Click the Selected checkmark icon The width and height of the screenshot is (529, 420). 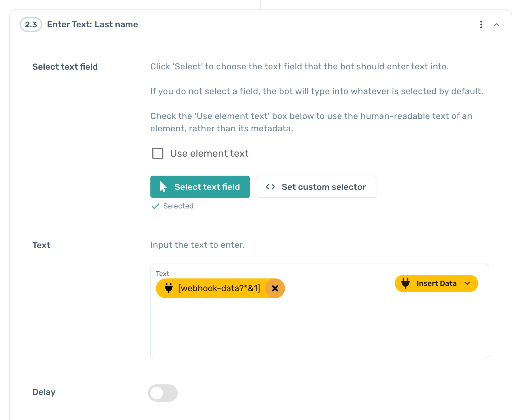pyautogui.click(x=155, y=206)
